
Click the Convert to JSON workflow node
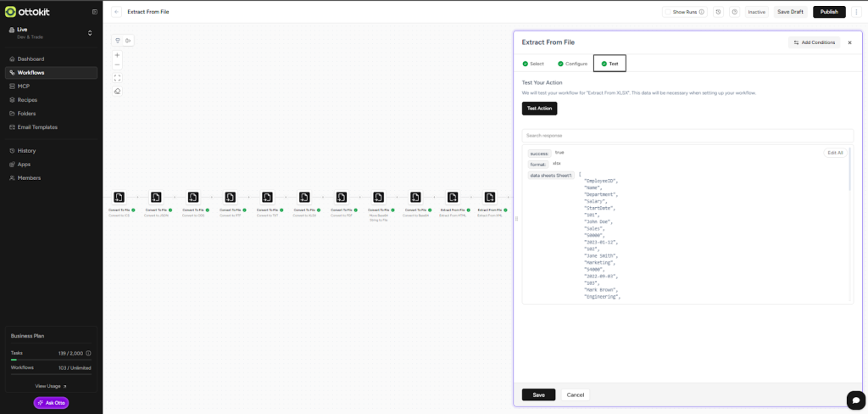point(156,197)
